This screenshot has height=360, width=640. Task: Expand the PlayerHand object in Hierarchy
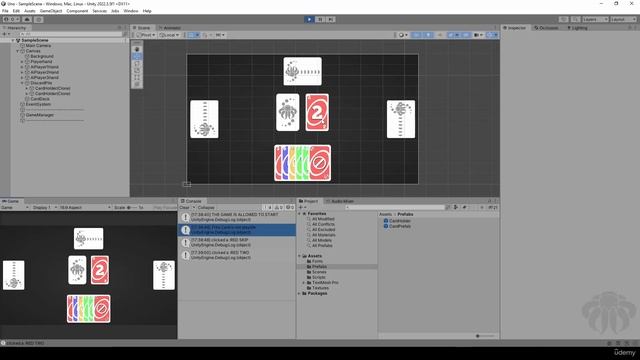pyautogui.click(x=22, y=62)
